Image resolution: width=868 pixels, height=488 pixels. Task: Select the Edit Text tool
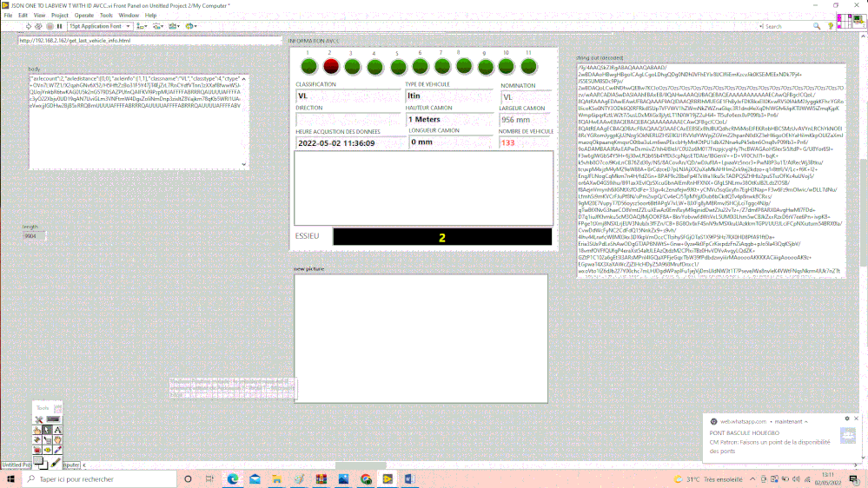click(x=57, y=430)
